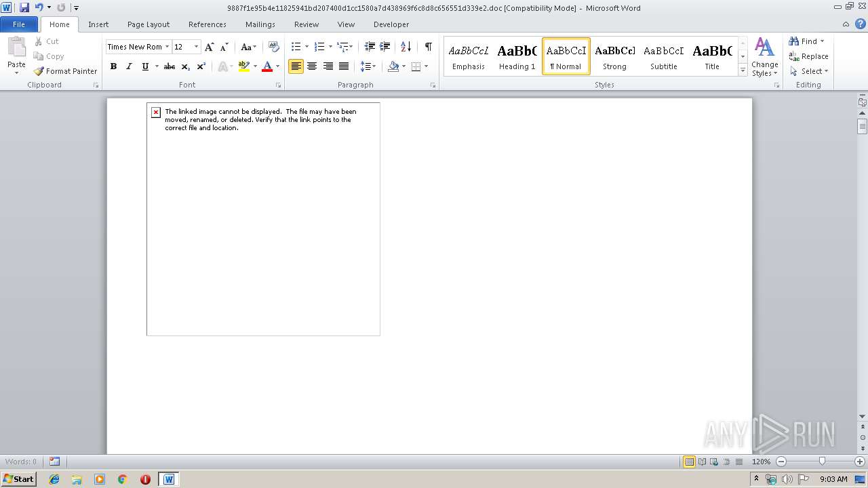Image resolution: width=868 pixels, height=488 pixels.
Task: Switch to the Insert tab
Action: [98, 24]
